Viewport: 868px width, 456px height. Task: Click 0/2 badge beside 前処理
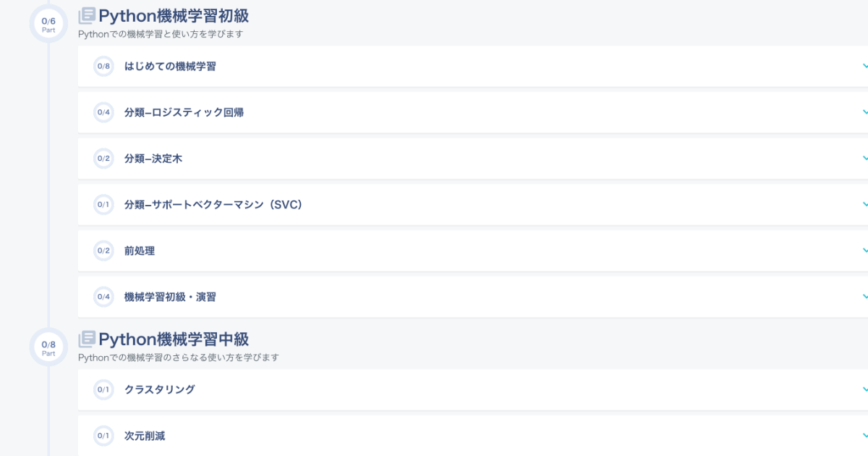(103, 251)
